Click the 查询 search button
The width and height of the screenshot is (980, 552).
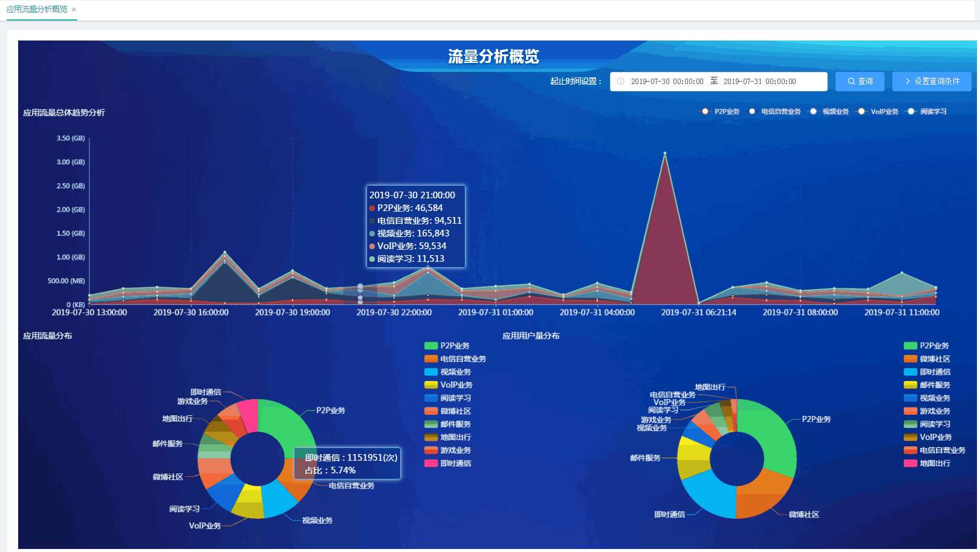859,82
